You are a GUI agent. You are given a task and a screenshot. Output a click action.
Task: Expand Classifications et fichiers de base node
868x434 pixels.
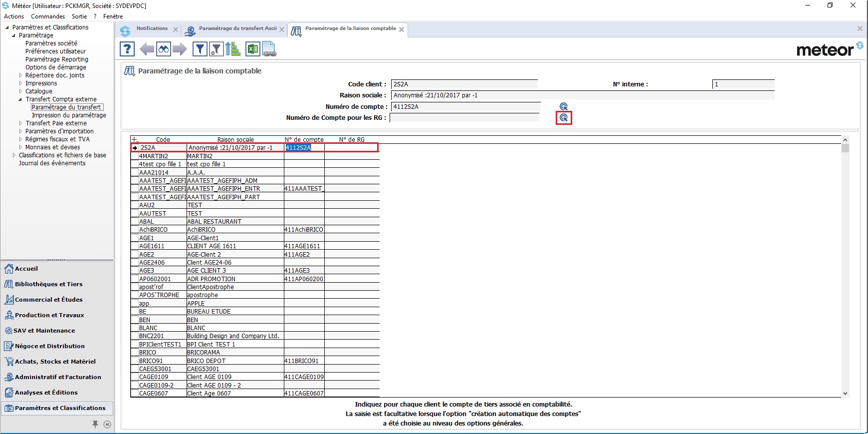[14, 155]
